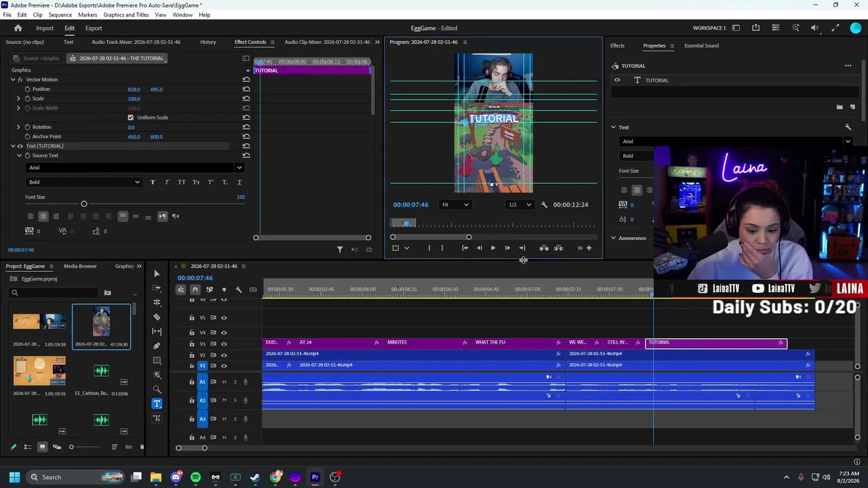Click the Home icon in the header
The width and height of the screenshot is (868, 488).
click(x=18, y=28)
